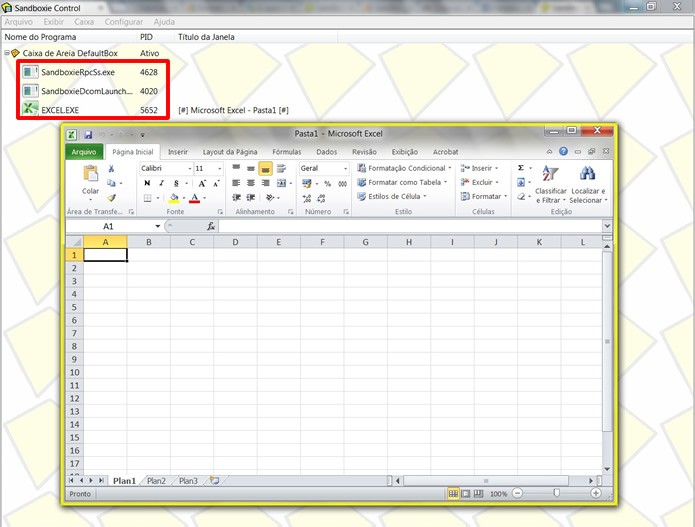Viewport: 695px width, 527px height.
Task: Click the insert new worksheet icon
Action: [215, 481]
